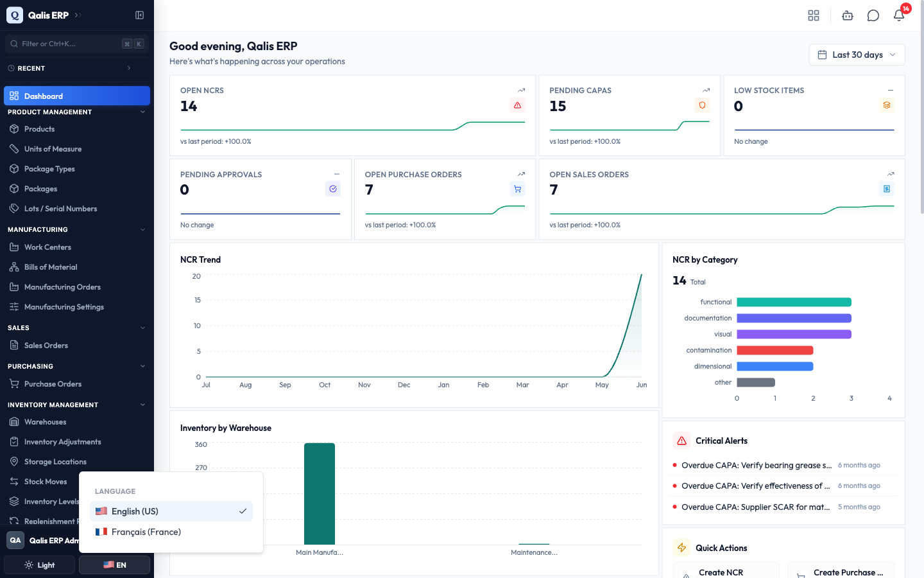Click the Sales Orders document icon
This screenshot has width=924, height=578.
(14, 346)
